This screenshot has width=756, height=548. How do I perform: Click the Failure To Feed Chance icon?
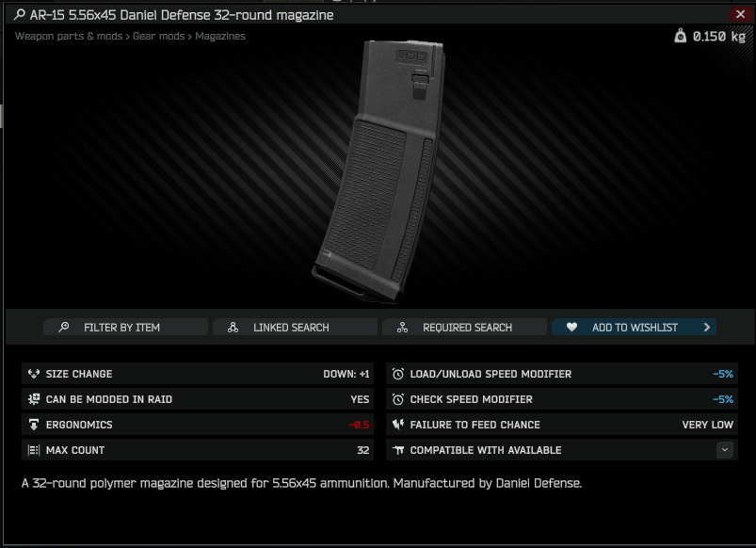(x=397, y=425)
